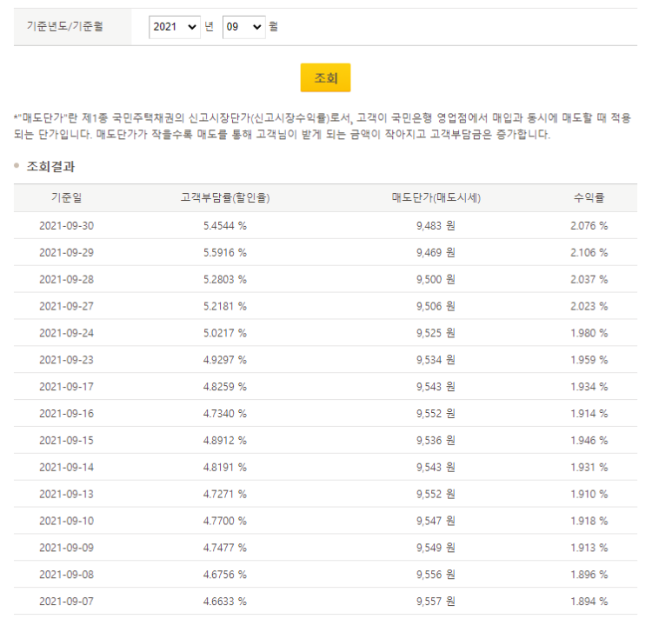Screen dimensions: 672x619
Task: Select date cell 2021-09-27
Action: [x=66, y=307]
